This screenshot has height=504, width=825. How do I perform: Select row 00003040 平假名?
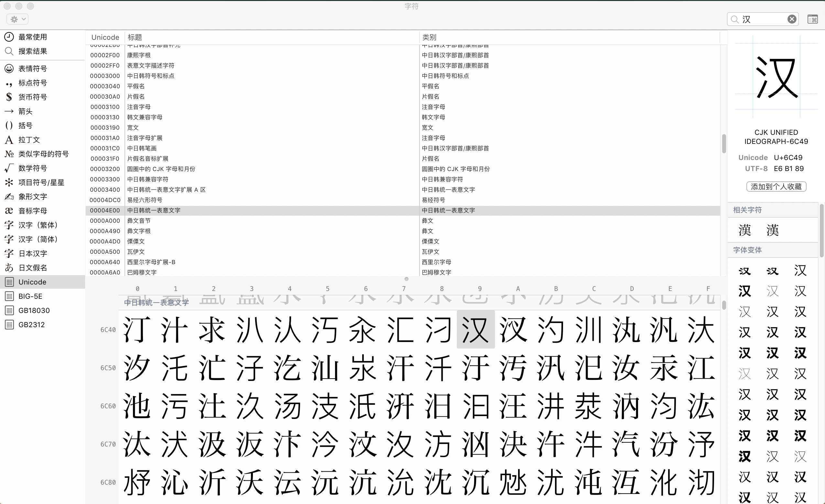tap(403, 86)
